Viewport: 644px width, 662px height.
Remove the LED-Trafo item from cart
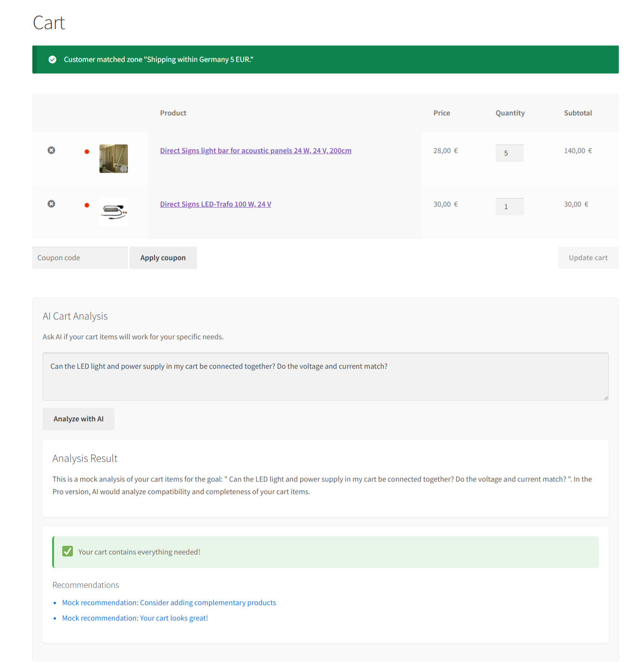(51, 204)
